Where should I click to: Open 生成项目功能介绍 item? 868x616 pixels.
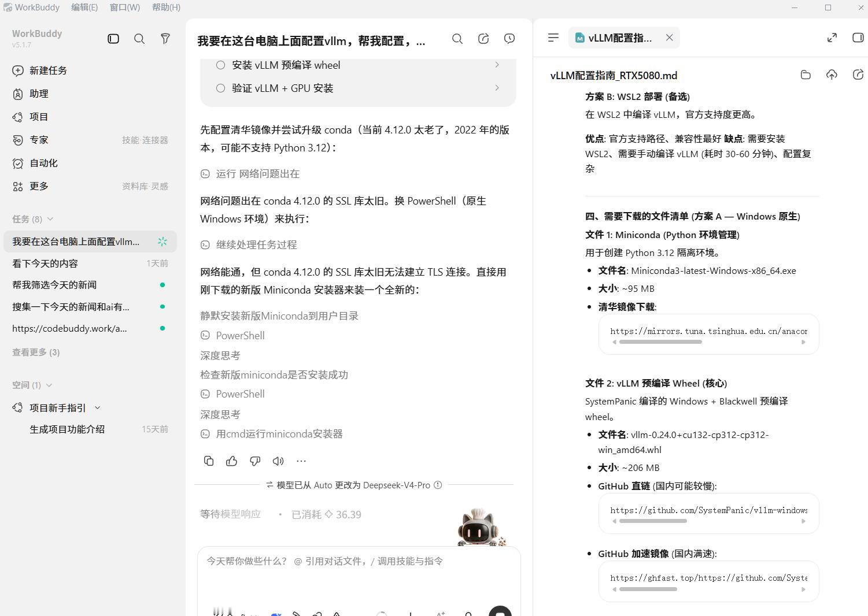point(67,429)
